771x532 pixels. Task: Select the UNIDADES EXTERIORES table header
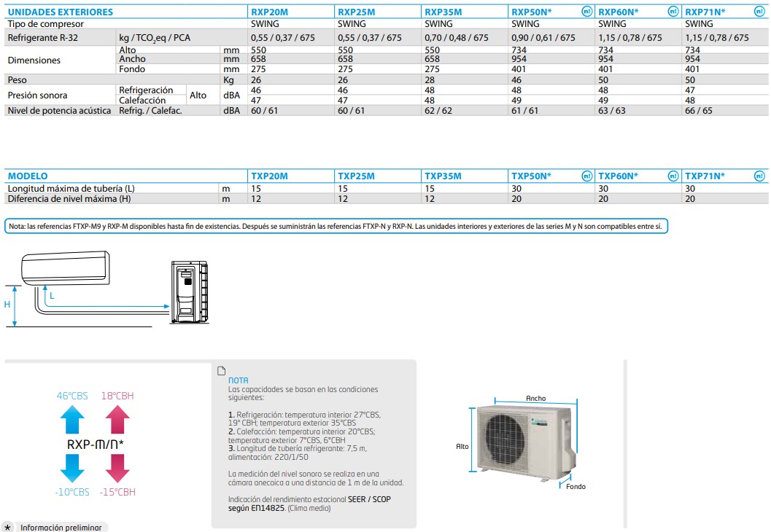[61, 12]
